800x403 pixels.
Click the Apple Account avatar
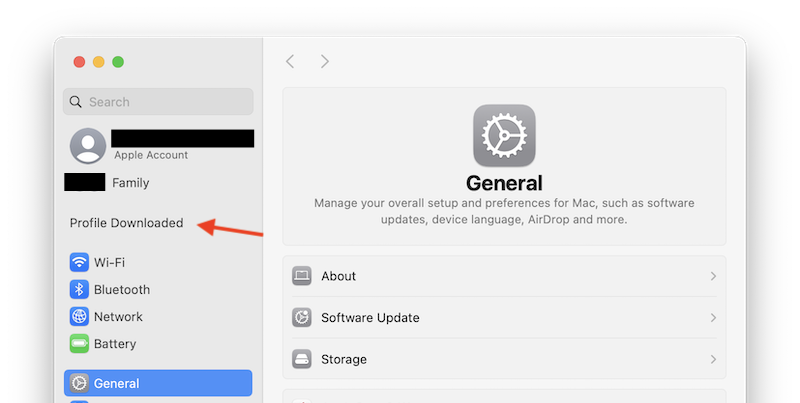[x=88, y=146]
